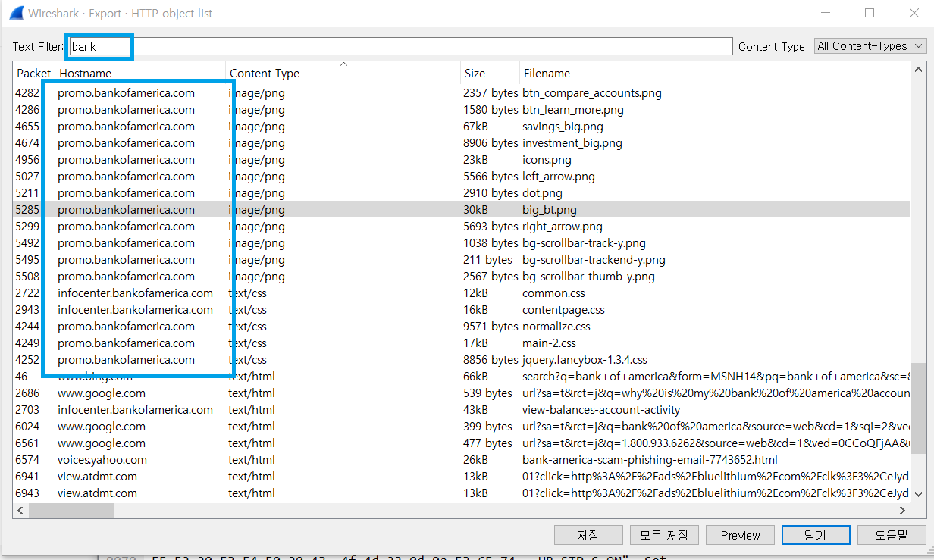Select the view-balances-account-activity row

click(x=462, y=410)
